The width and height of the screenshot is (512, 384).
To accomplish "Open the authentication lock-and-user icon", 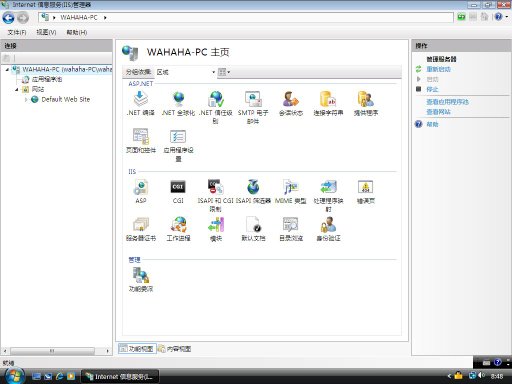I will tap(328, 225).
